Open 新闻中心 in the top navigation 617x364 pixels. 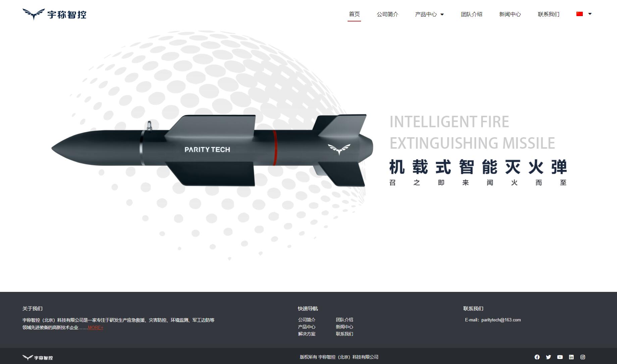coord(510,14)
